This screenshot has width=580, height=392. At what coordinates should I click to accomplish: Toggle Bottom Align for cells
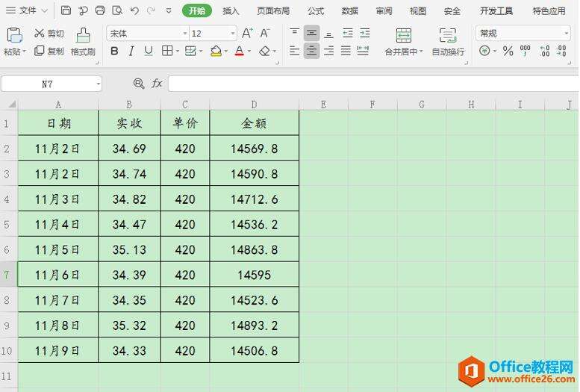tap(328, 34)
